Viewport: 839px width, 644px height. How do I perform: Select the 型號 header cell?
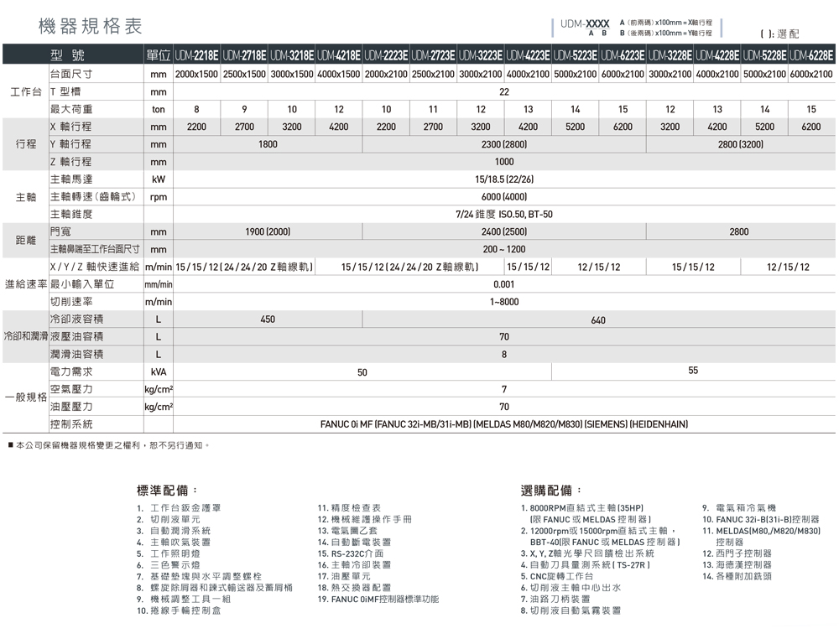[67, 55]
